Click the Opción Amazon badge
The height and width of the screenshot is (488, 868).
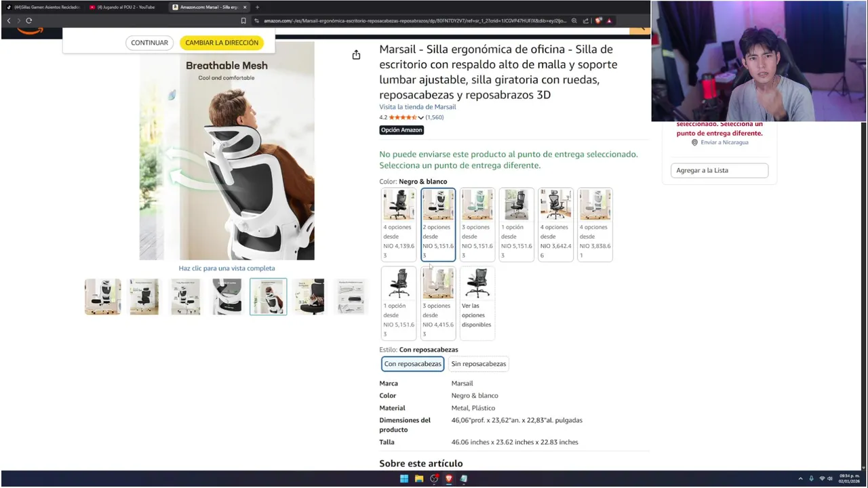click(401, 130)
